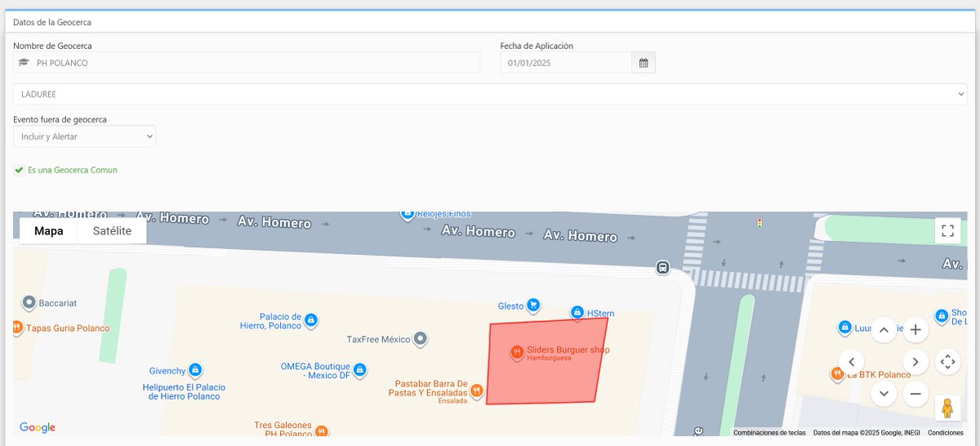Click the Sliders Burguer shop marker
Image resolution: width=980 pixels, height=446 pixels.
pyautogui.click(x=516, y=352)
